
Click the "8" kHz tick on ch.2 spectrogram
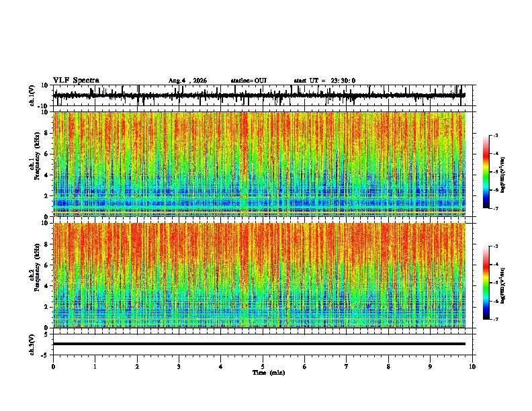[46, 244]
